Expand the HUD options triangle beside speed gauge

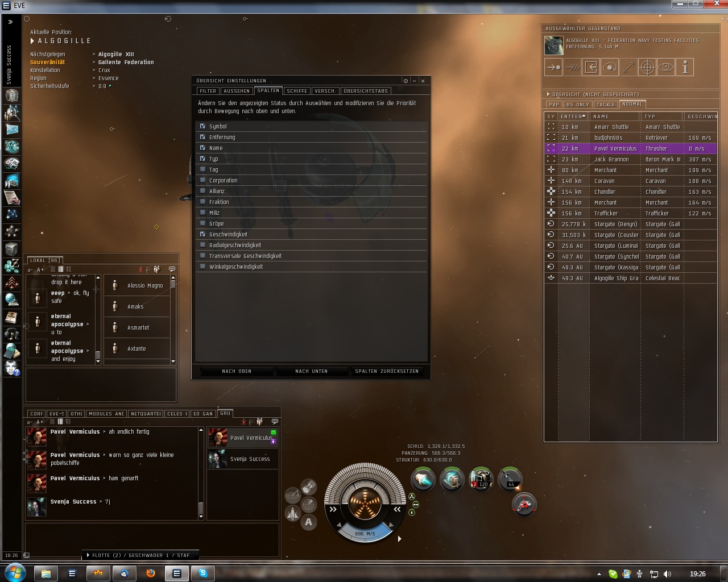coord(399,539)
